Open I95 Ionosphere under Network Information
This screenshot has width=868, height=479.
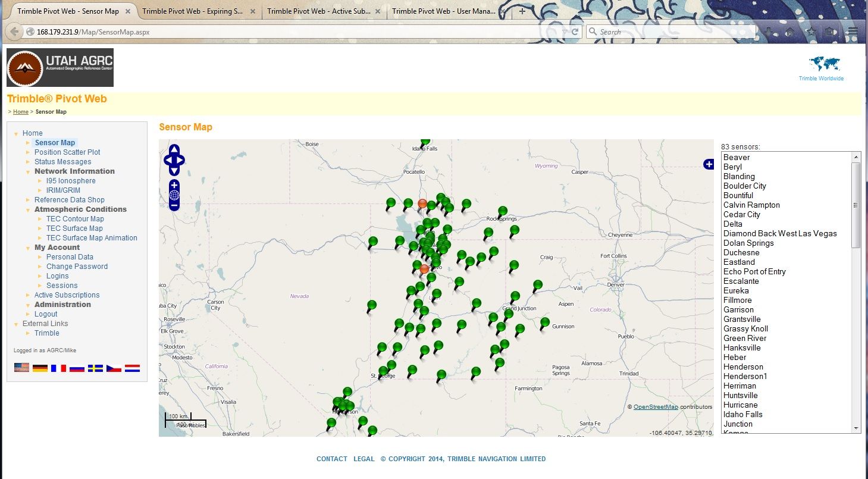[x=71, y=181]
